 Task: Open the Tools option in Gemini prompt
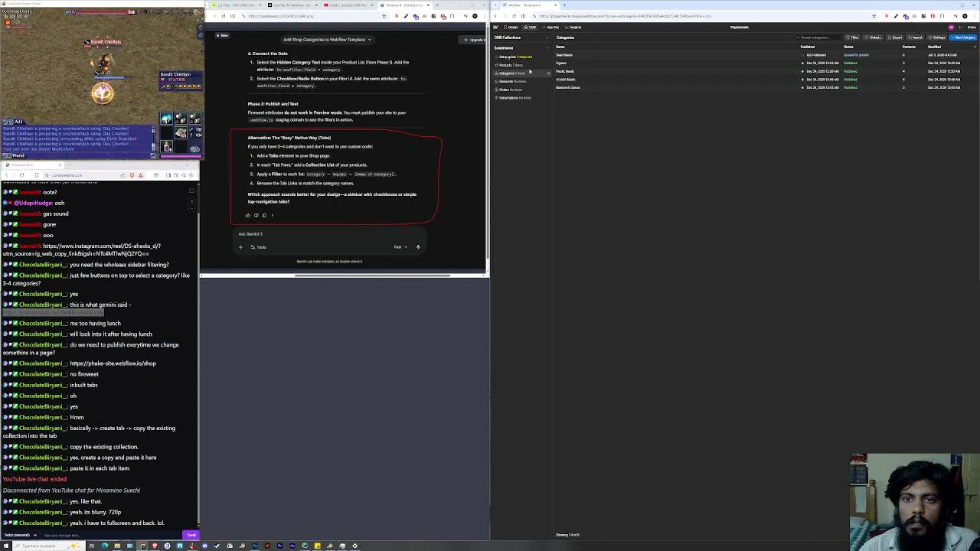(x=258, y=247)
